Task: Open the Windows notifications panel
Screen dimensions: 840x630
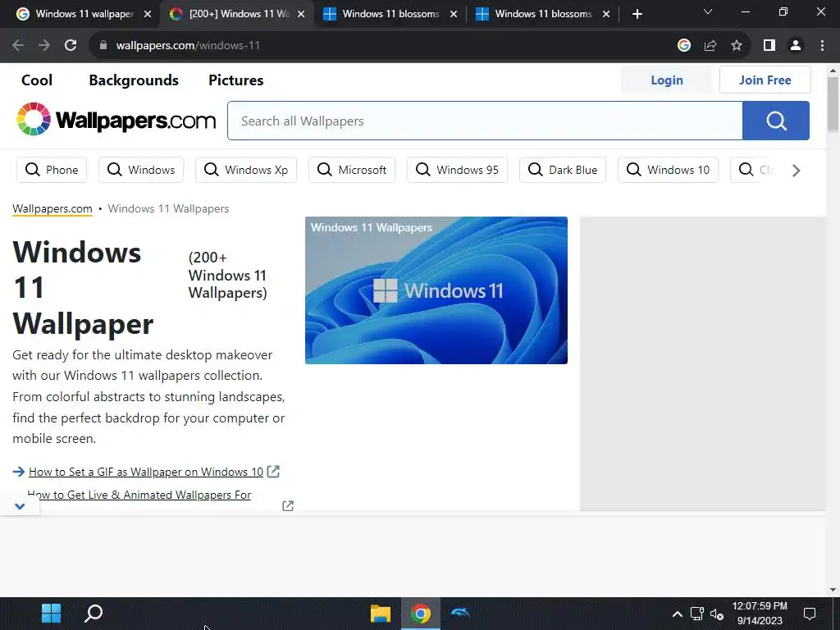Action: (x=810, y=614)
